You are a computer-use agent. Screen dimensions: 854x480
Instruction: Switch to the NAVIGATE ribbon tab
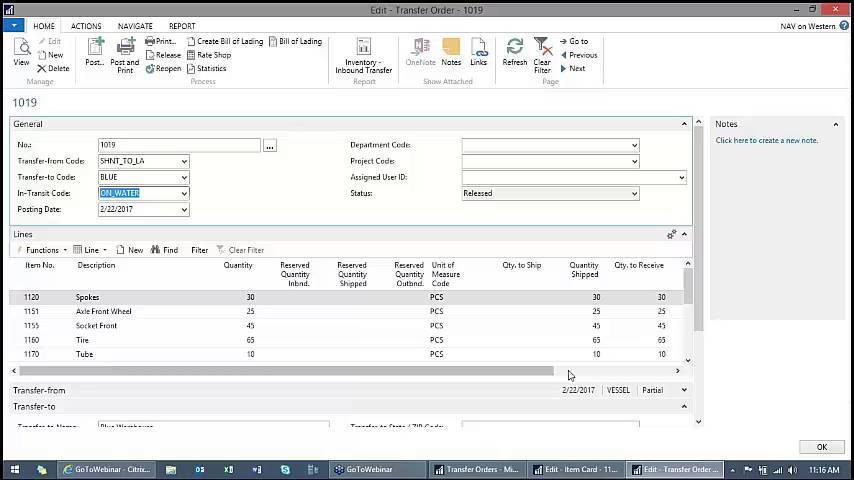(x=135, y=26)
